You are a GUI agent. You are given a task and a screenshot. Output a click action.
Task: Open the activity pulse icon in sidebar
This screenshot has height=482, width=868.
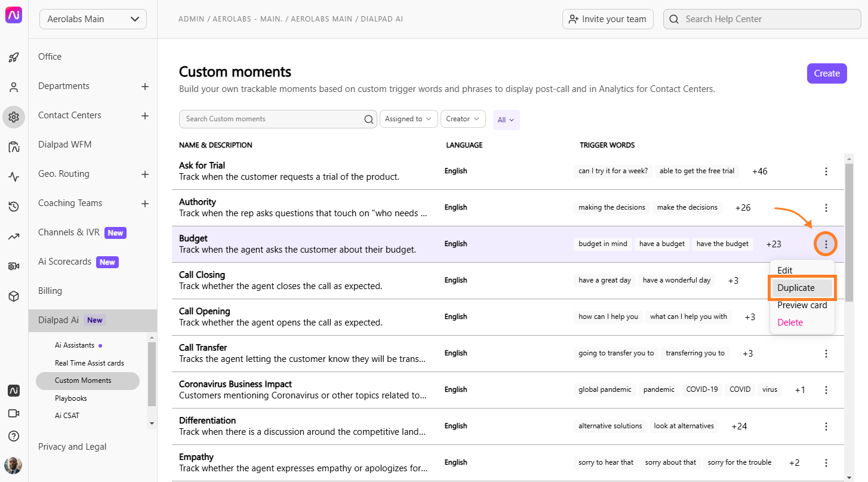(x=14, y=177)
